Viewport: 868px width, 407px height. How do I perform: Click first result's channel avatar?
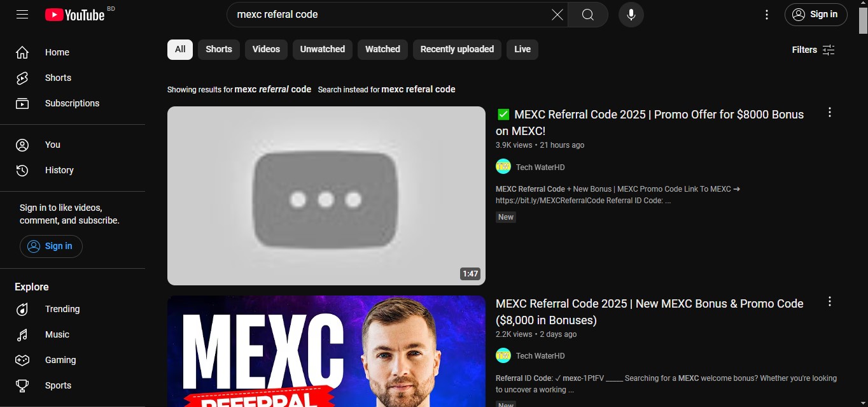pos(503,166)
